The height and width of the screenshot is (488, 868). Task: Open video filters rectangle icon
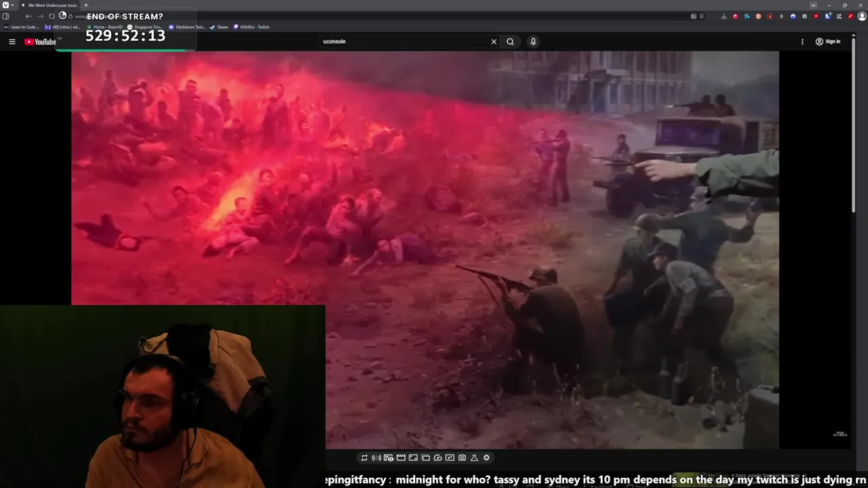pos(450,457)
